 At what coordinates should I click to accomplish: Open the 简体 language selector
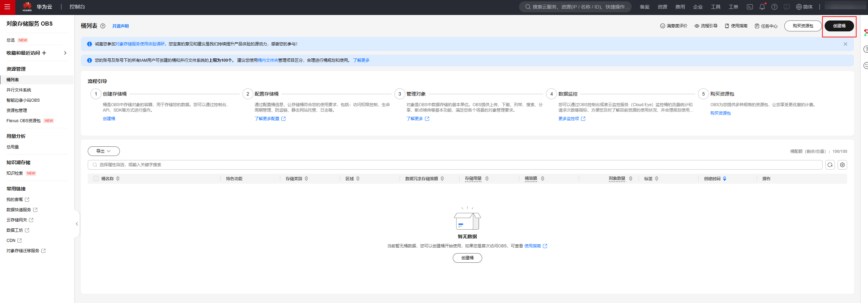pos(804,7)
